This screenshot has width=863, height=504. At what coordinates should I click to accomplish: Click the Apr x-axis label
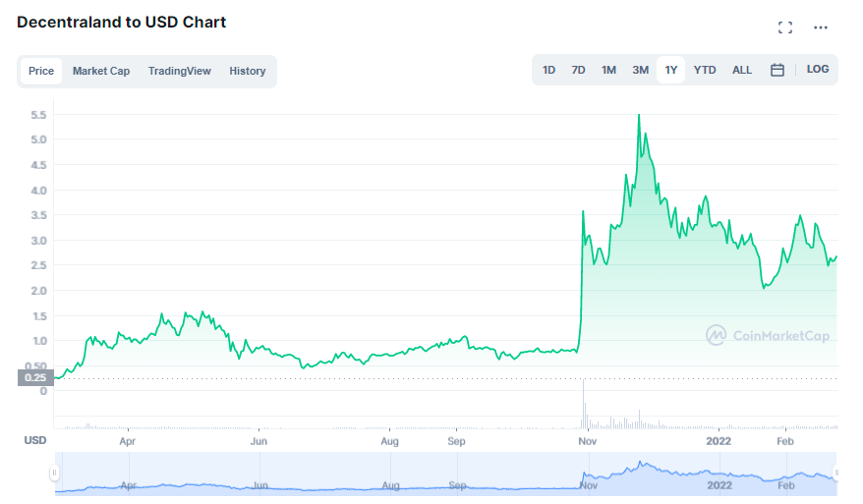click(x=128, y=441)
